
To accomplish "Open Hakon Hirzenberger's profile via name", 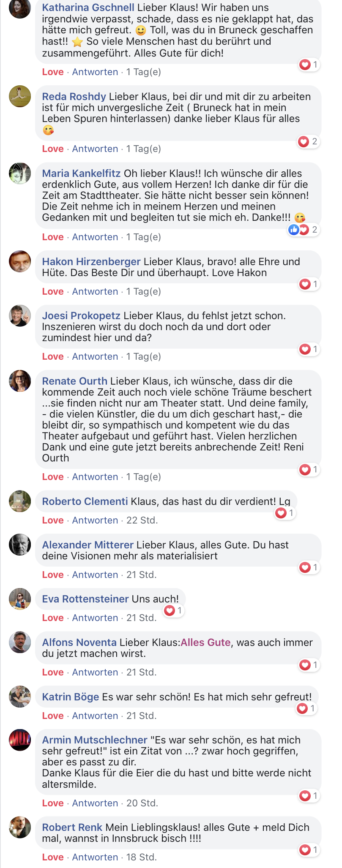I will [x=91, y=262].
